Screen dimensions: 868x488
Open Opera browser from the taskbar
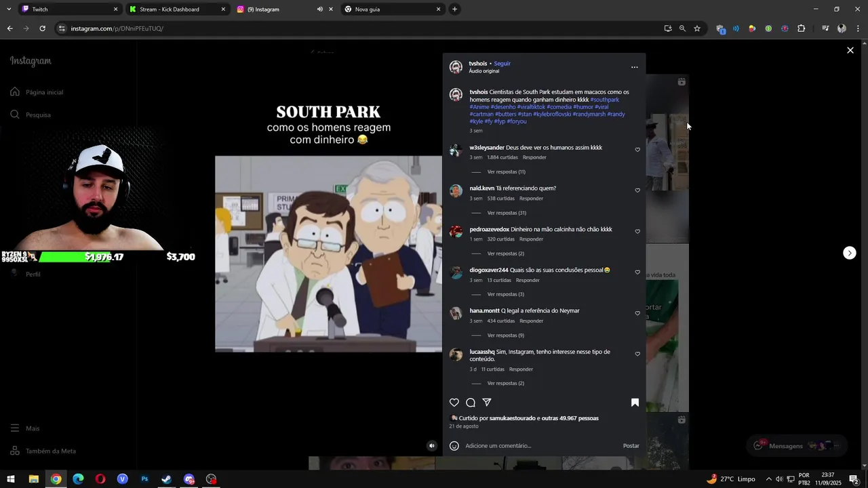(100, 479)
